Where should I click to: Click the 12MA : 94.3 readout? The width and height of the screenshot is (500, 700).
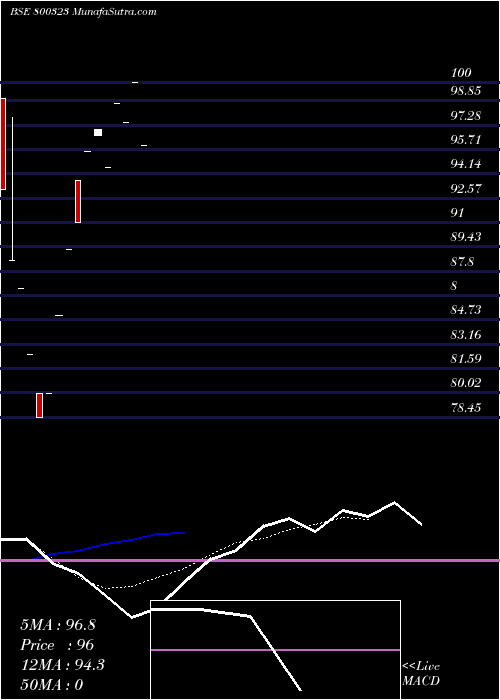tap(62, 665)
